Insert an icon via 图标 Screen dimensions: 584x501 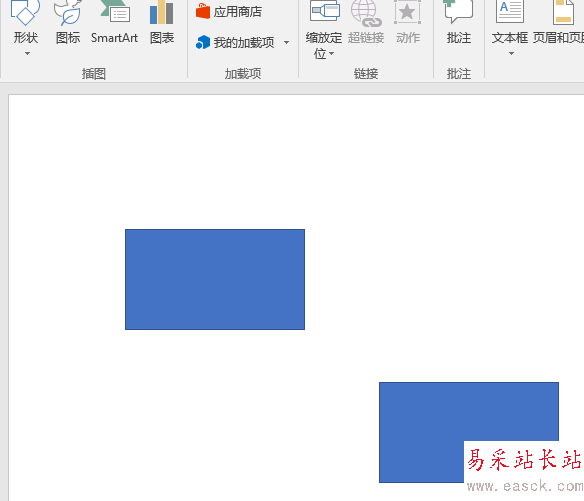click(x=68, y=22)
